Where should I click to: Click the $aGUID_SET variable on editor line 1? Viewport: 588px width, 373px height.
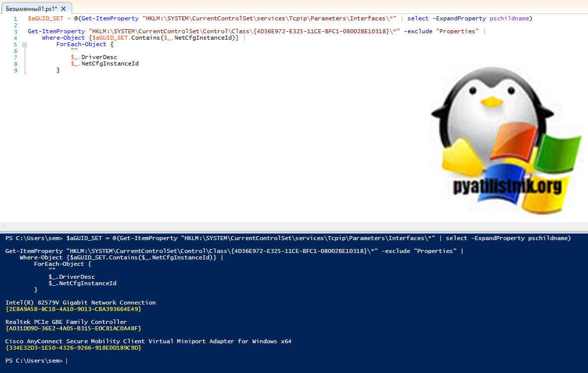click(x=46, y=18)
